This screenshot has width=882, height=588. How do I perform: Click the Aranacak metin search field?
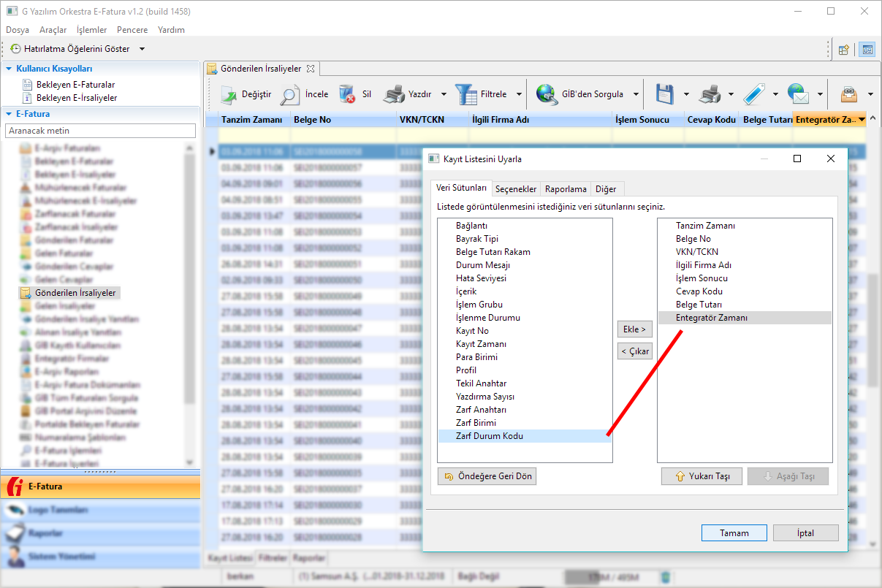100,131
